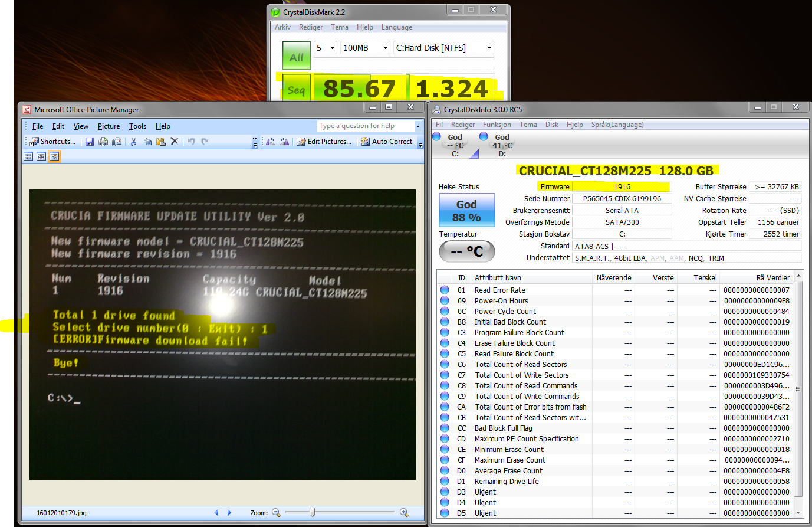Switch to Thumbnail view

28,156
